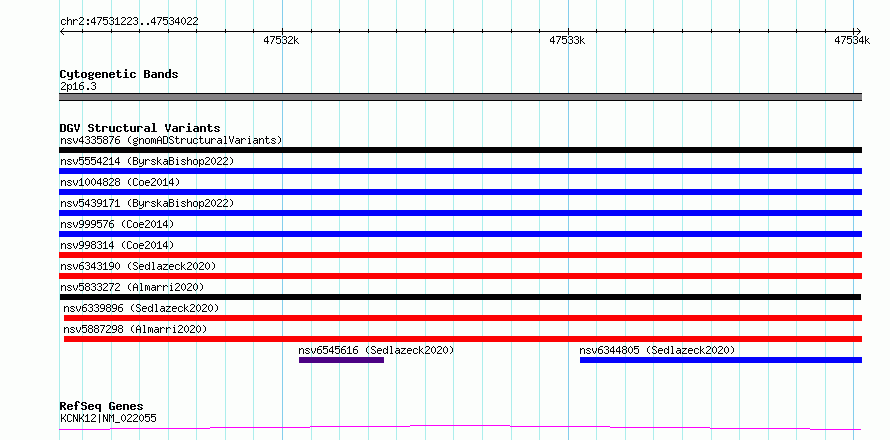The width and height of the screenshot is (890, 440).
Task: Open the DGV Structural Variants track title
Action: click(x=140, y=128)
